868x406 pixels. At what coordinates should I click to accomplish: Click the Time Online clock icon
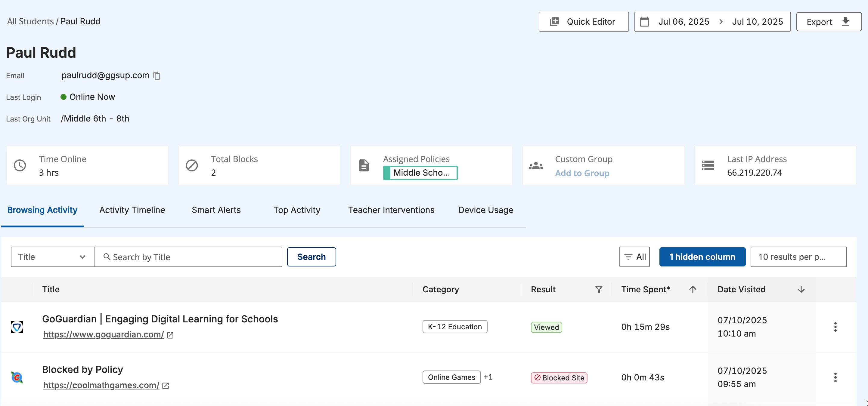pos(20,165)
